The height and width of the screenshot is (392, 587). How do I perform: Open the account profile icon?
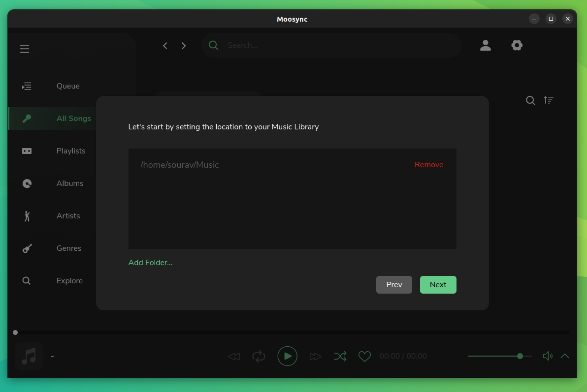click(486, 45)
